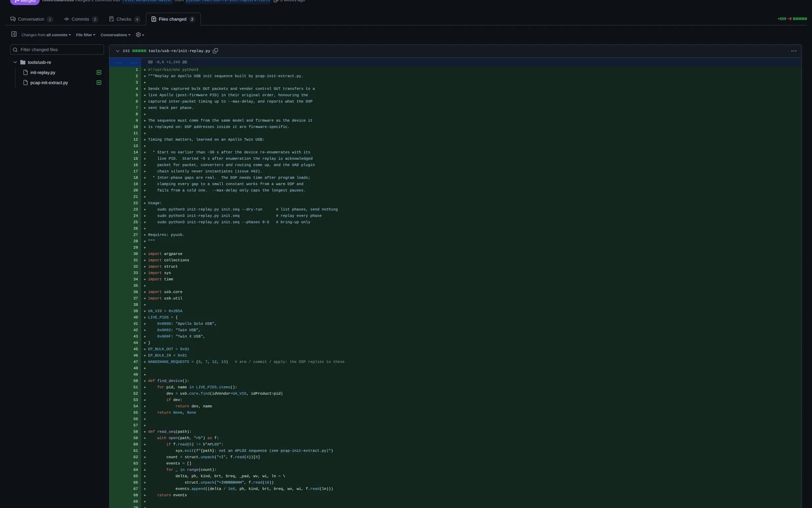Click the init-replay.py file icon in tree

[x=25, y=73]
